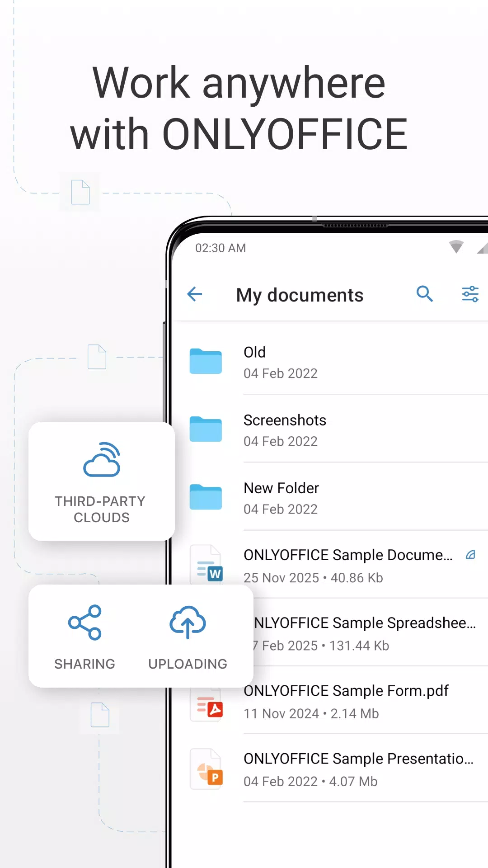Open the New Folder folder icon
Screen dimensions: 488x868
[x=206, y=497]
